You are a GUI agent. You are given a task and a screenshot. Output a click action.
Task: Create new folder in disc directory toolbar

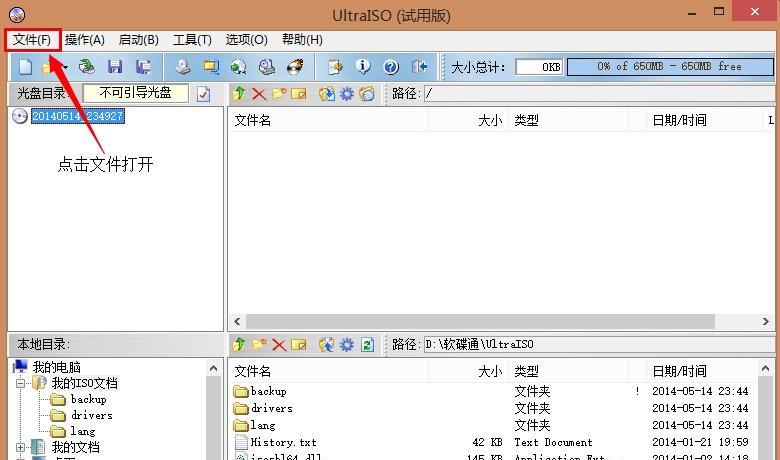(279, 93)
